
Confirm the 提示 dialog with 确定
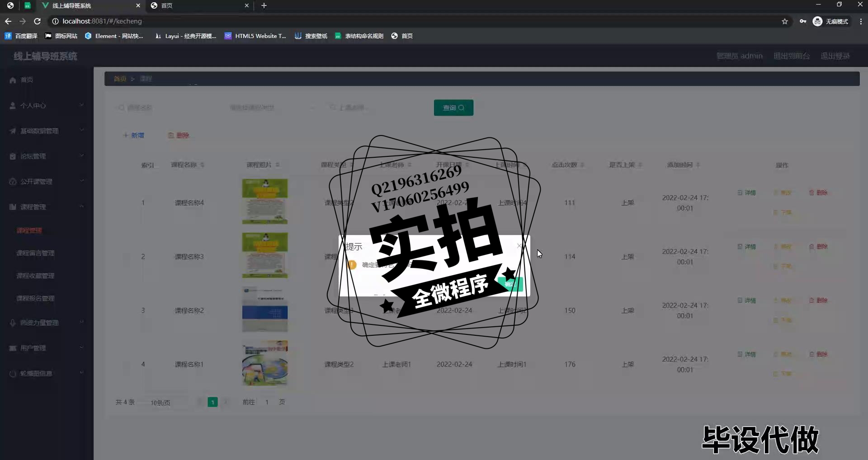(510, 284)
